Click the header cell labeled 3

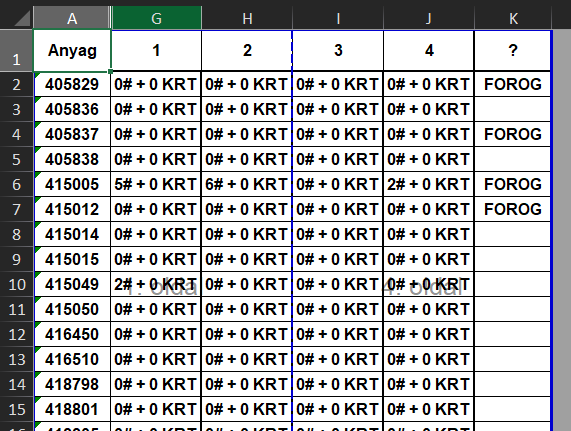coord(338,51)
